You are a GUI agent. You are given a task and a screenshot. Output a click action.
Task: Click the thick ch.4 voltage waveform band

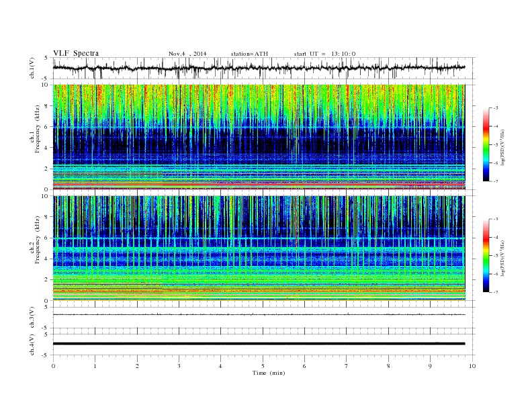(259, 344)
